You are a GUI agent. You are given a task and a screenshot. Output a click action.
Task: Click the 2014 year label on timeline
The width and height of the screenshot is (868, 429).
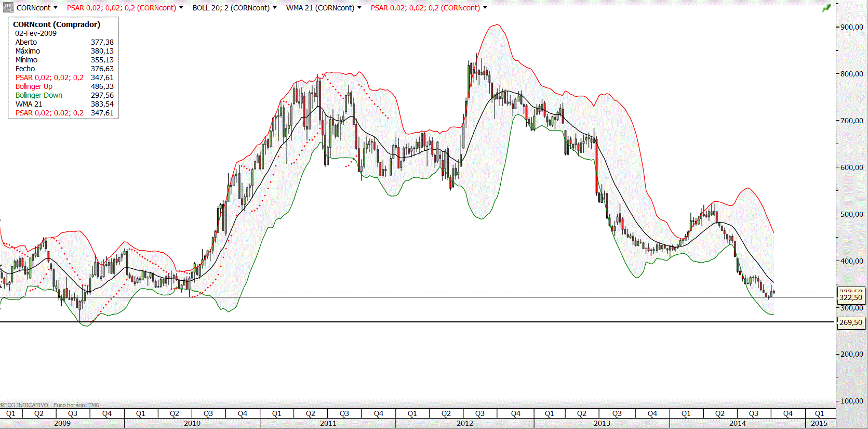[737, 423]
